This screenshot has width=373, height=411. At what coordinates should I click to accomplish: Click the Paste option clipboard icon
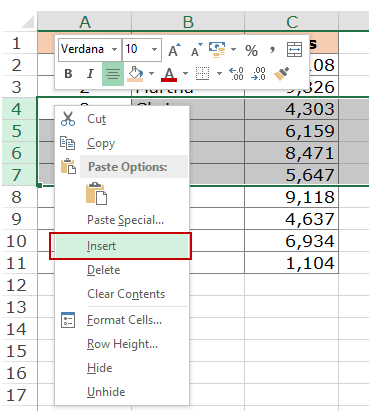(x=96, y=193)
